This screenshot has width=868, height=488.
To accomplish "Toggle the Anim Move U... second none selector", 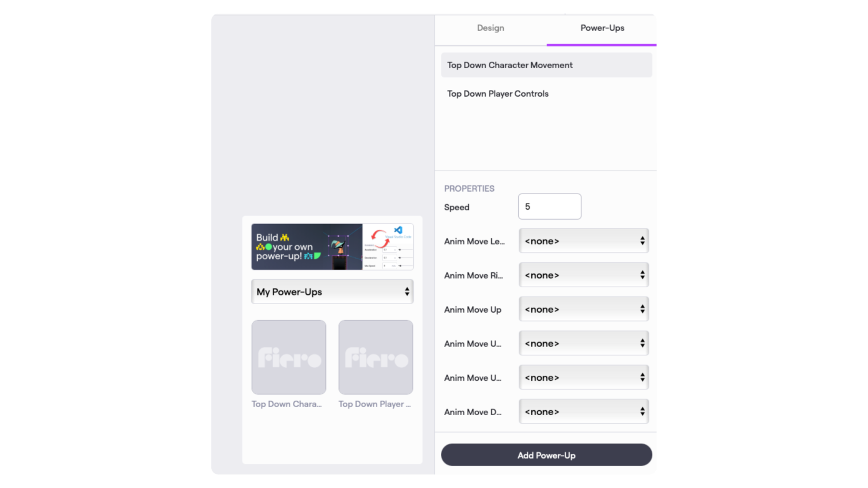I will coord(582,377).
